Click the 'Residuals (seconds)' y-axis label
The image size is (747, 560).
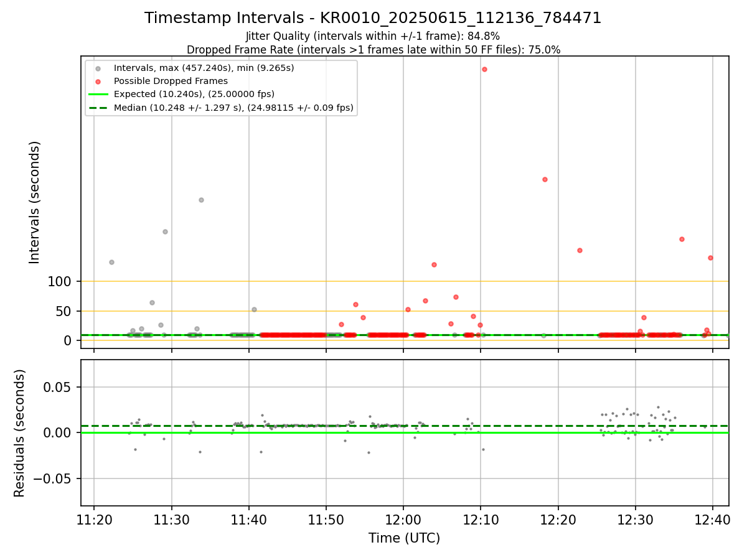(x=20, y=433)
